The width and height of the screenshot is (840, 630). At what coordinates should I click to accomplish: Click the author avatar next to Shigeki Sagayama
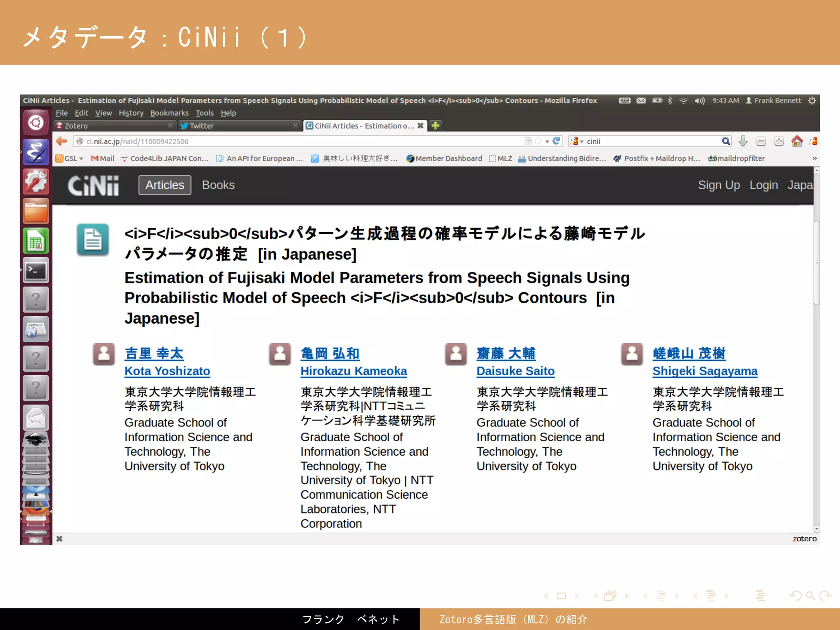point(632,354)
